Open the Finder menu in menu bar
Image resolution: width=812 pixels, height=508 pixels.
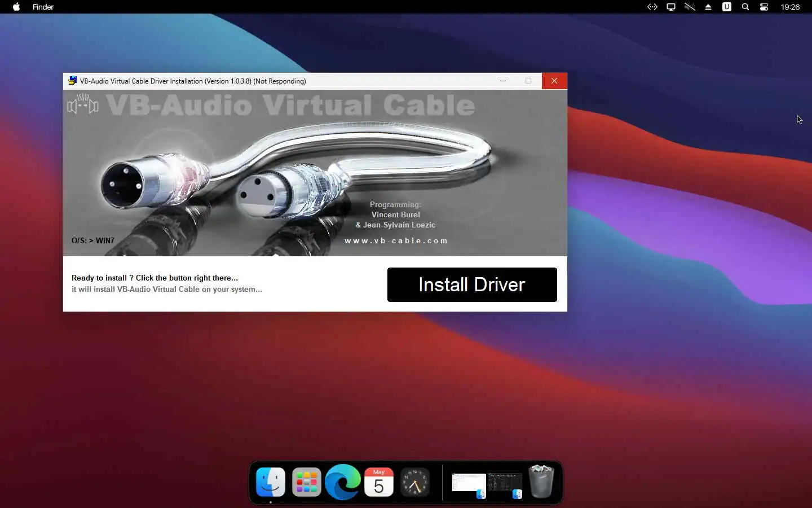[x=43, y=7]
